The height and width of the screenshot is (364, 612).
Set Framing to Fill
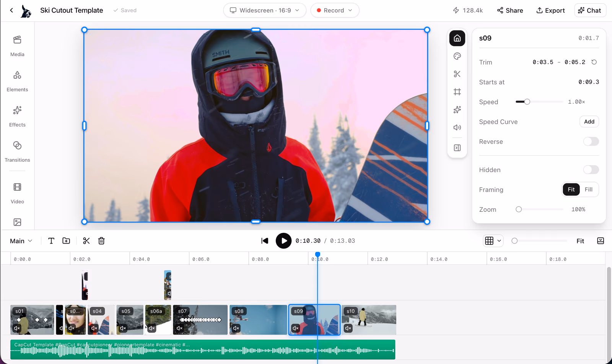(589, 190)
